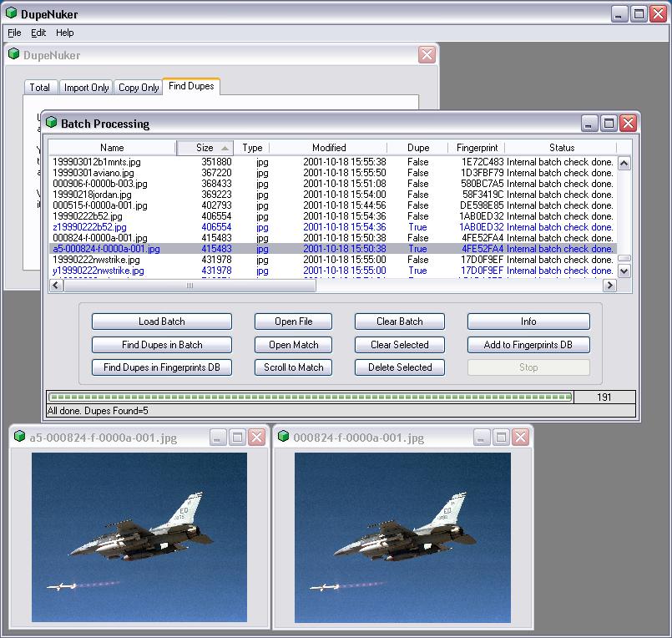Image resolution: width=672 pixels, height=638 pixels.
Task: Click the Dupe column header
Action: click(418, 148)
